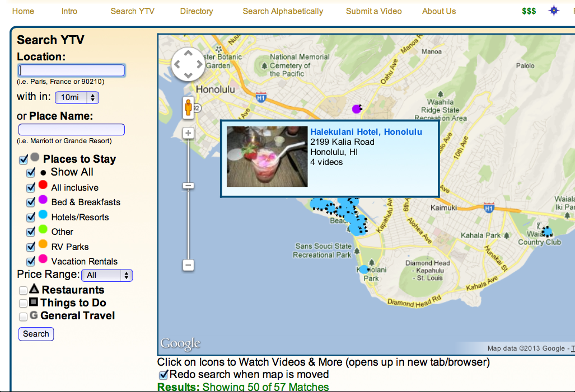Screen dimensions: 575x392
Task: Click the Restaurants triangle icon
Action: [x=34, y=289]
